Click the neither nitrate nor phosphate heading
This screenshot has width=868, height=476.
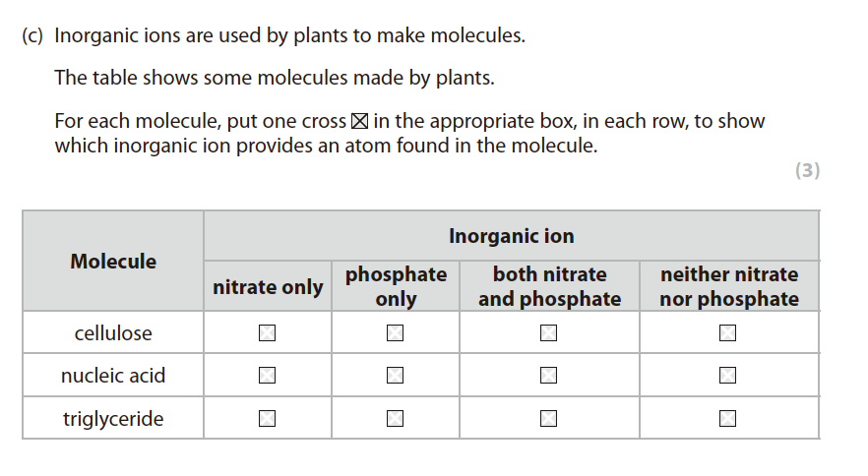728,286
